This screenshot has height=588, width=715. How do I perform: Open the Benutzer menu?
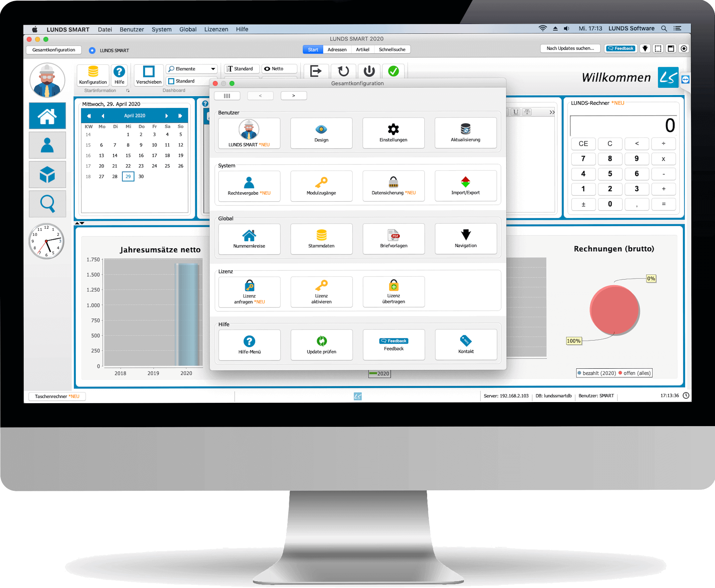point(132,30)
